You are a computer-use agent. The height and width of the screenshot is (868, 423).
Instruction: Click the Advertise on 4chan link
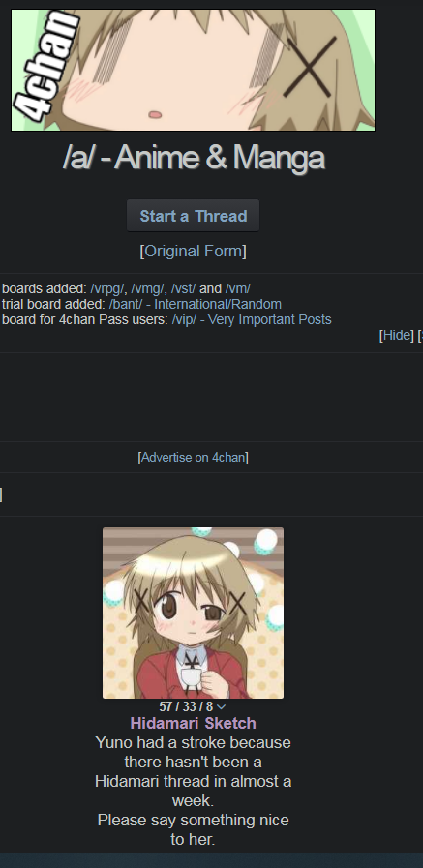193,458
